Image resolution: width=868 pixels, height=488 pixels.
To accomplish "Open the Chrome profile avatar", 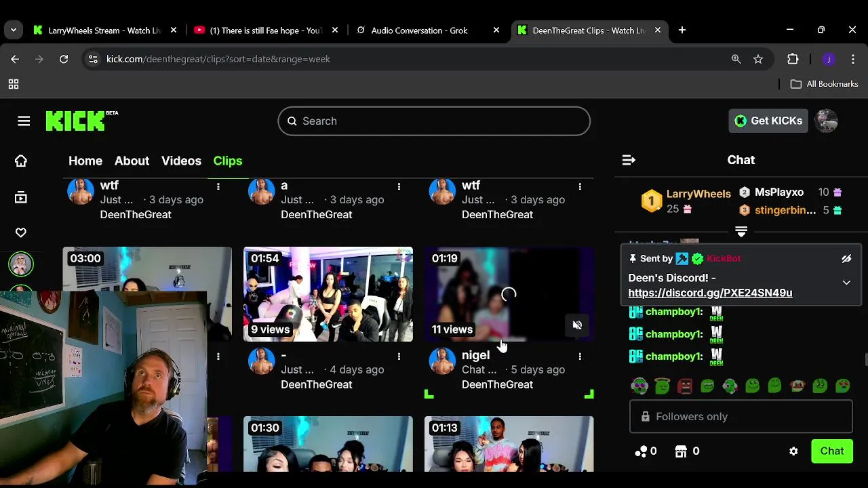I will 829,59.
